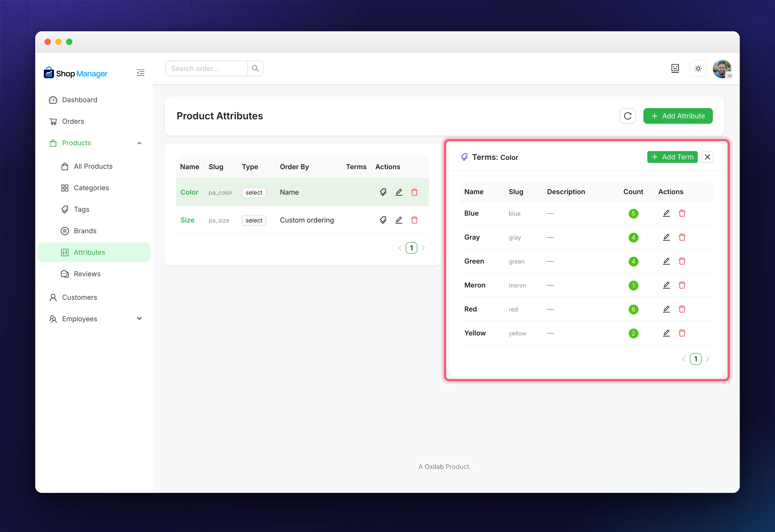Delete the Blue term
This screenshot has height=532, width=775.
(682, 213)
